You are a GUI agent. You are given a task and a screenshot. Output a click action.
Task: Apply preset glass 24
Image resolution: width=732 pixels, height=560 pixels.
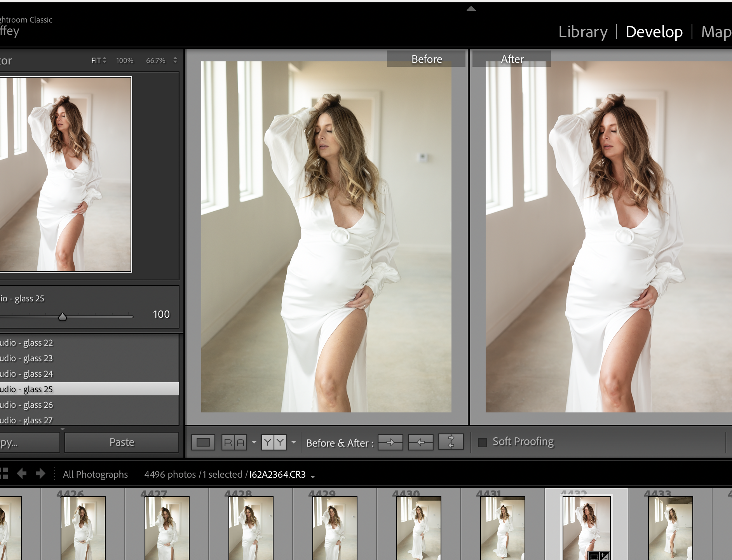[x=89, y=374]
